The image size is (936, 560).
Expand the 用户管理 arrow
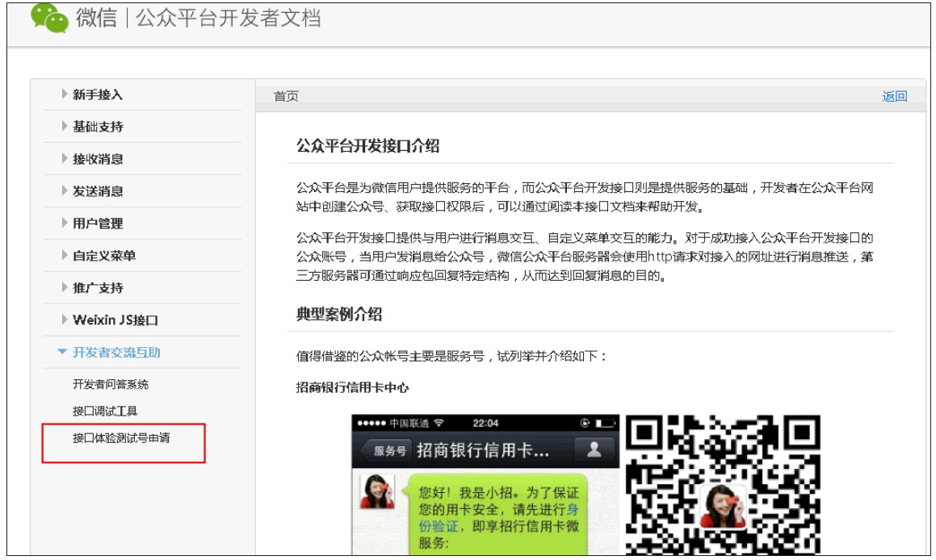[65, 223]
